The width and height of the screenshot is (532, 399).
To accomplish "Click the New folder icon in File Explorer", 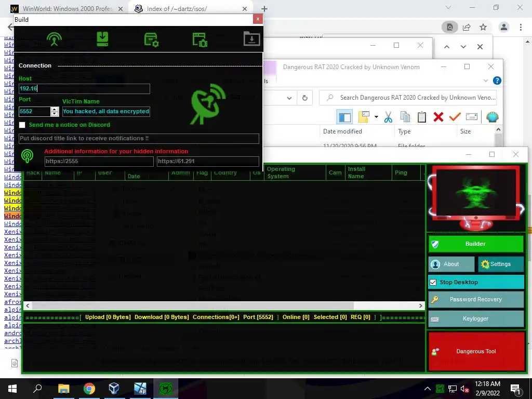I will [x=364, y=117].
